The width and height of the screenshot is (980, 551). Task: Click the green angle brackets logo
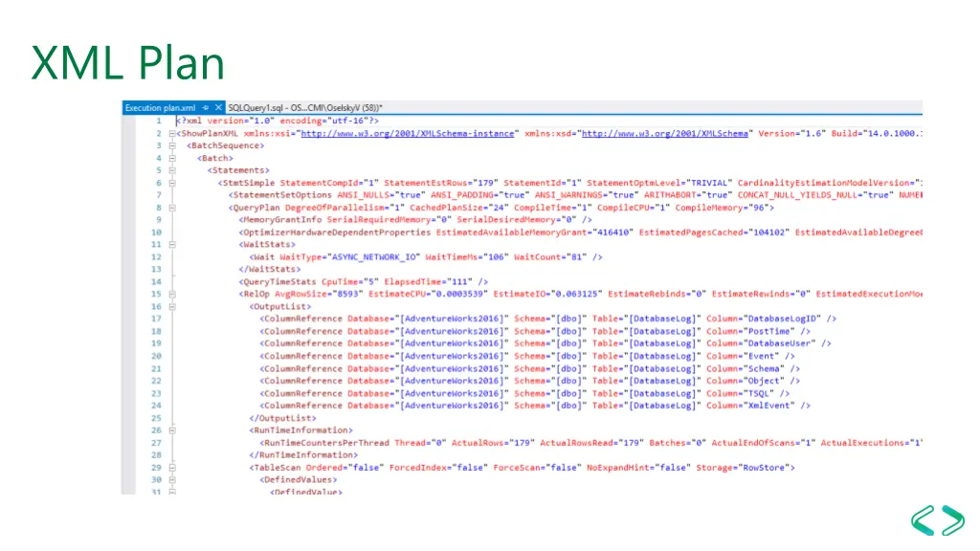(936, 520)
